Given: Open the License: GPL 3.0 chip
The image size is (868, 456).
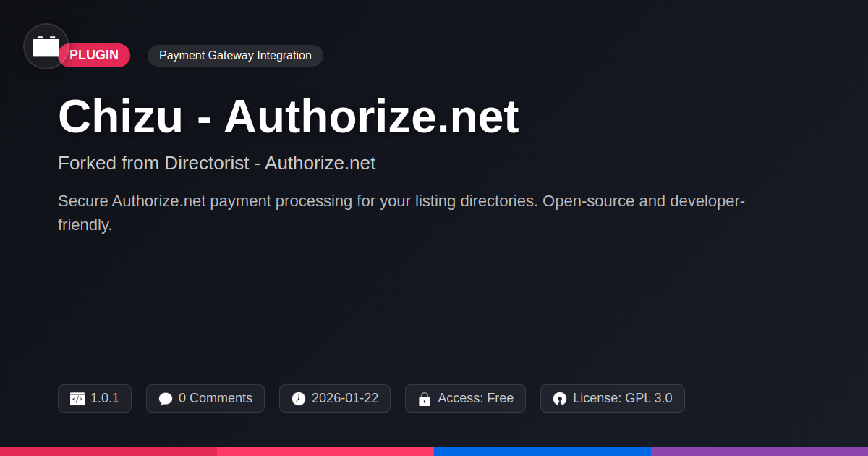Looking at the screenshot, I should pyautogui.click(x=613, y=399).
